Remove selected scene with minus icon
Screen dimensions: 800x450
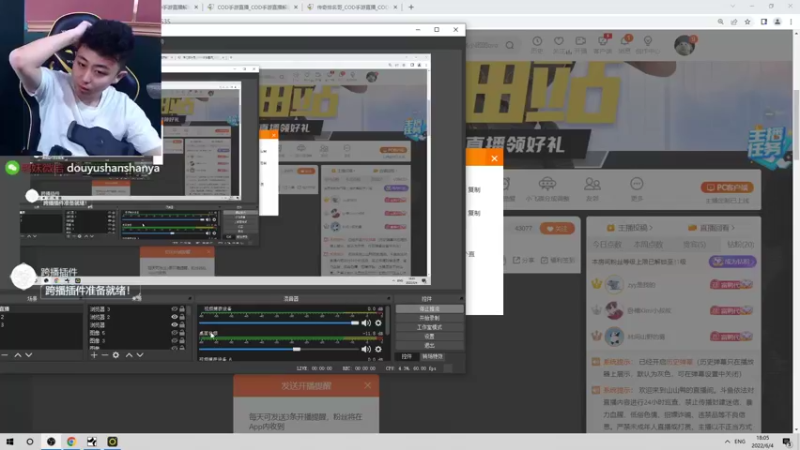pyautogui.click(x=5, y=355)
